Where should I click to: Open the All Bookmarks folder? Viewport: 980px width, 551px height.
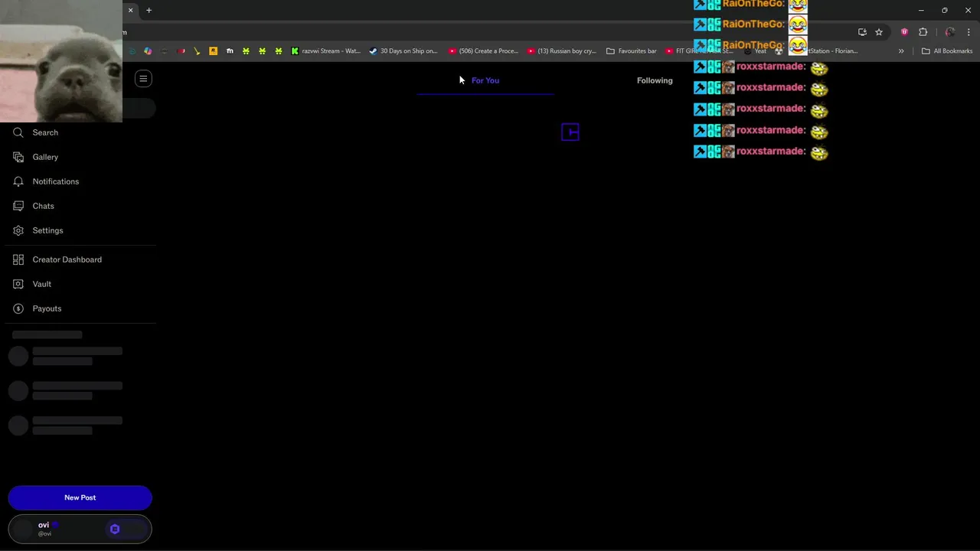[947, 51]
